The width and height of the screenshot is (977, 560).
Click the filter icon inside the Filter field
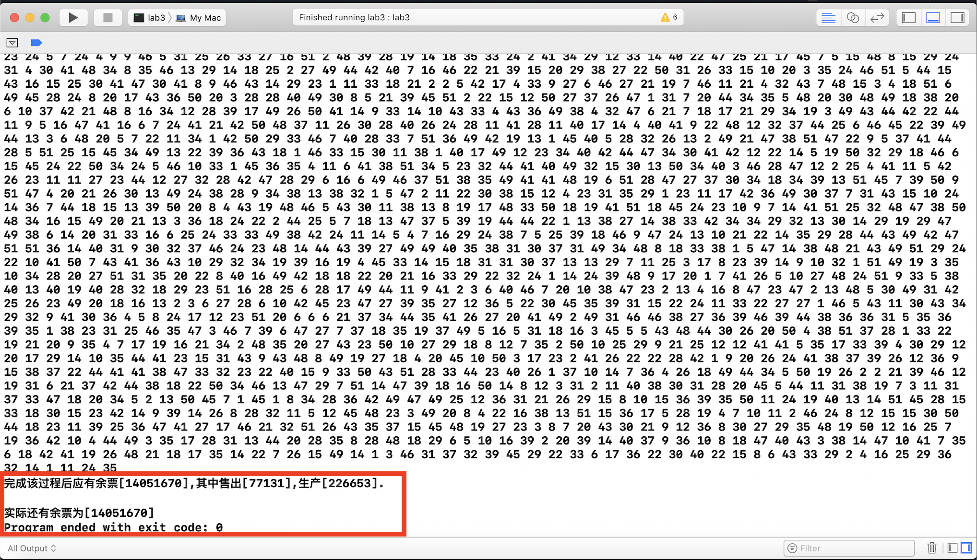tap(792, 548)
